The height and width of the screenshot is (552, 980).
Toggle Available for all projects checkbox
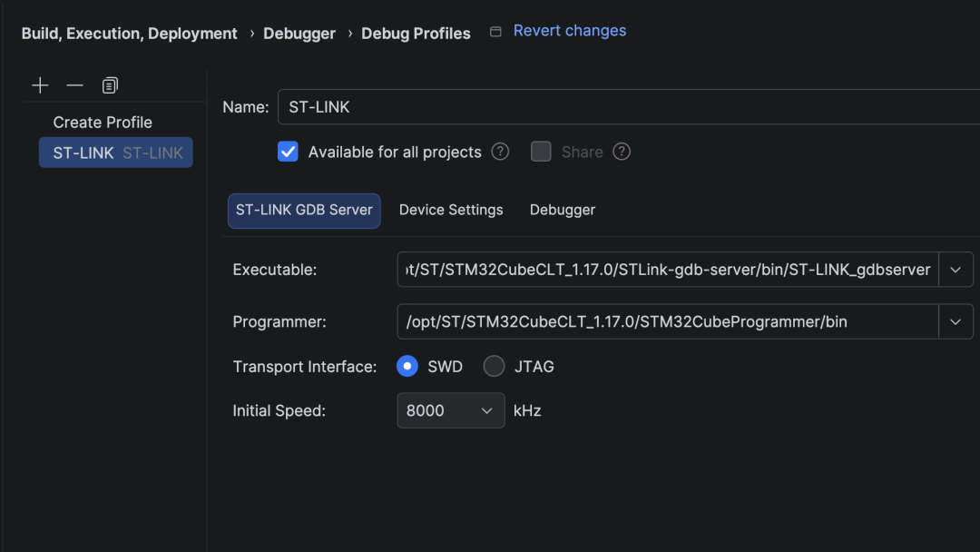click(x=289, y=152)
